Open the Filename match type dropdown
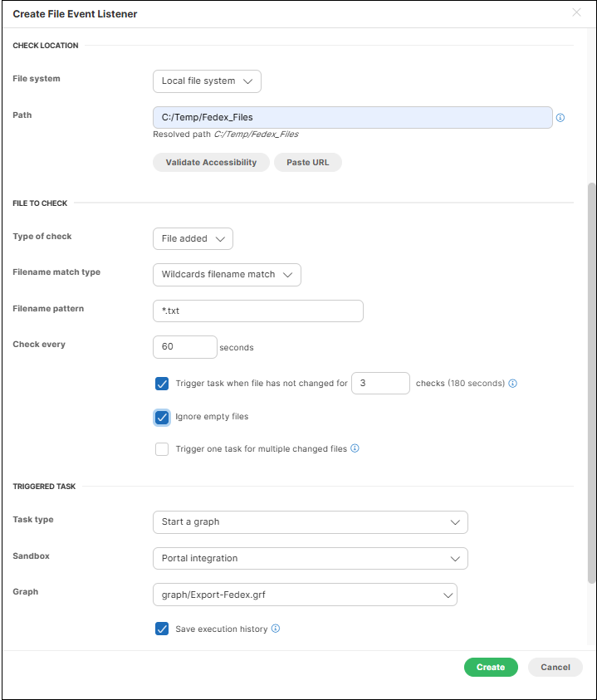Image resolution: width=597 pixels, height=700 pixels. pyautogui.click(x=227, y=275)
